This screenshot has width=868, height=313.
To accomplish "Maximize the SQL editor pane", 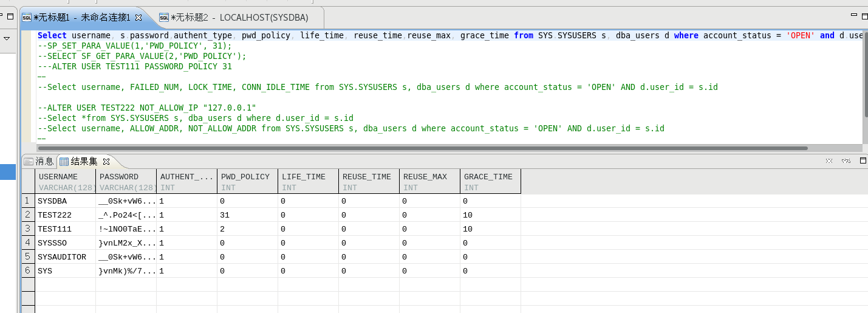I will 863,17.
